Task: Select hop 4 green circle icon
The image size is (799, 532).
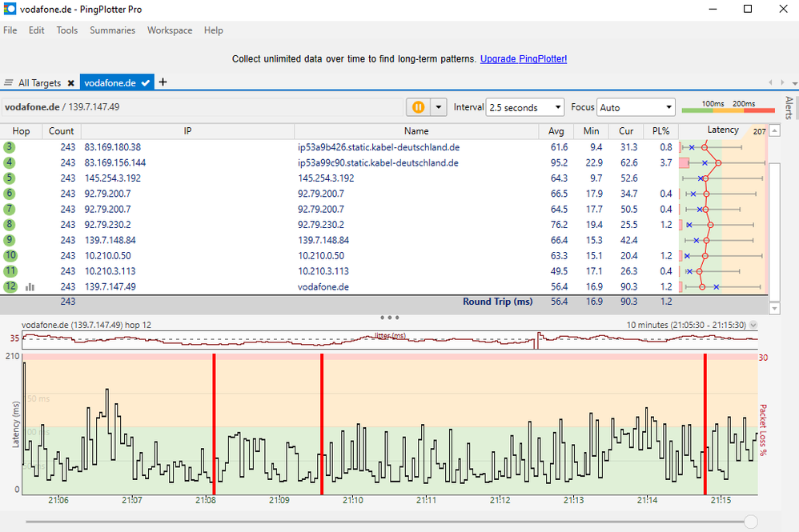Action: (9, 163)
